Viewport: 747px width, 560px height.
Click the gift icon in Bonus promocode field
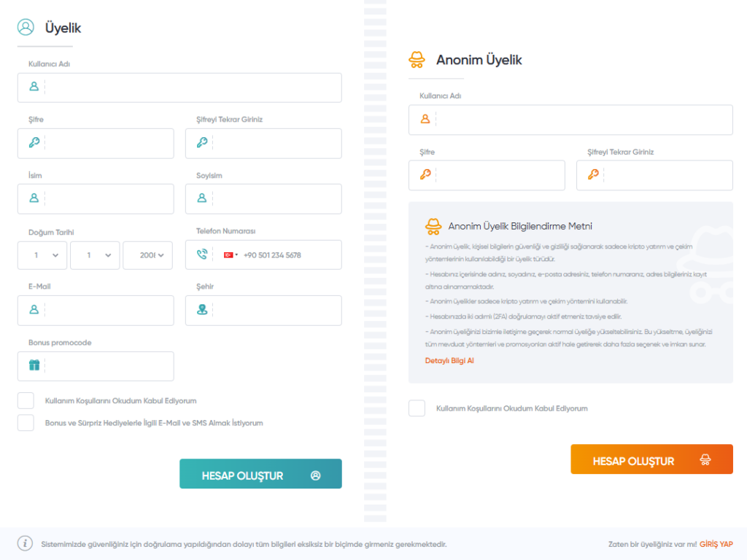tap(34, 365)
